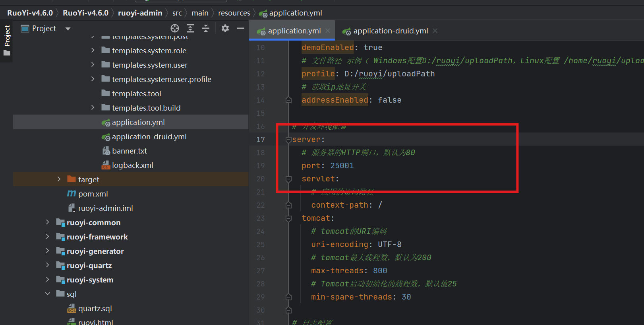Click the locate/select opened file target icon
Viewport: 644px width, 325px height.
coord(175,28)
